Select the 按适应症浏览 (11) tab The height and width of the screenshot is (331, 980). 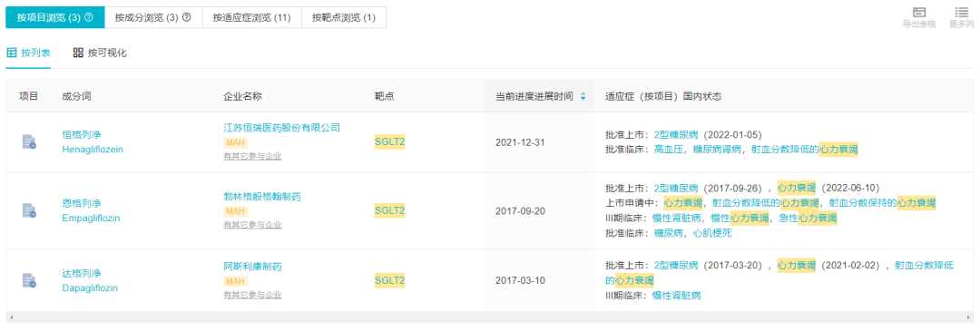point(252,17)
